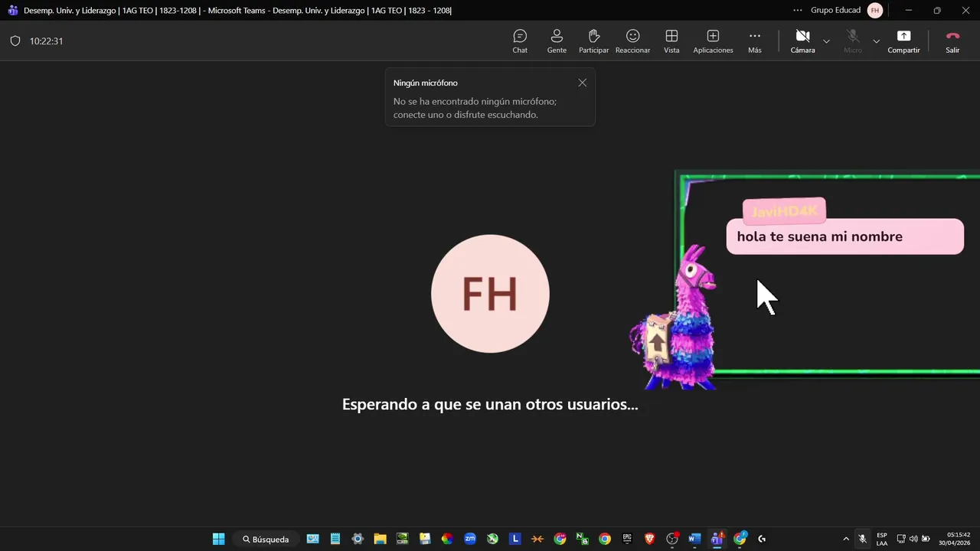
Task: Open NVIDIA app from taskbar
Action: (x=402, y=539)
